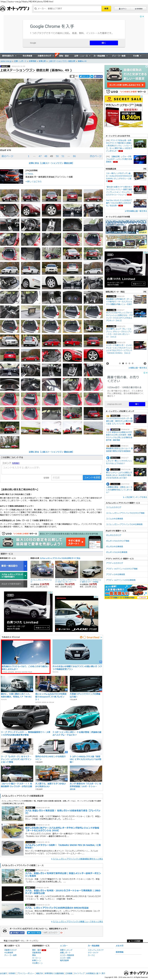
Task: Click 新車一括見積り sidebar tab
Action: [14, 566]
